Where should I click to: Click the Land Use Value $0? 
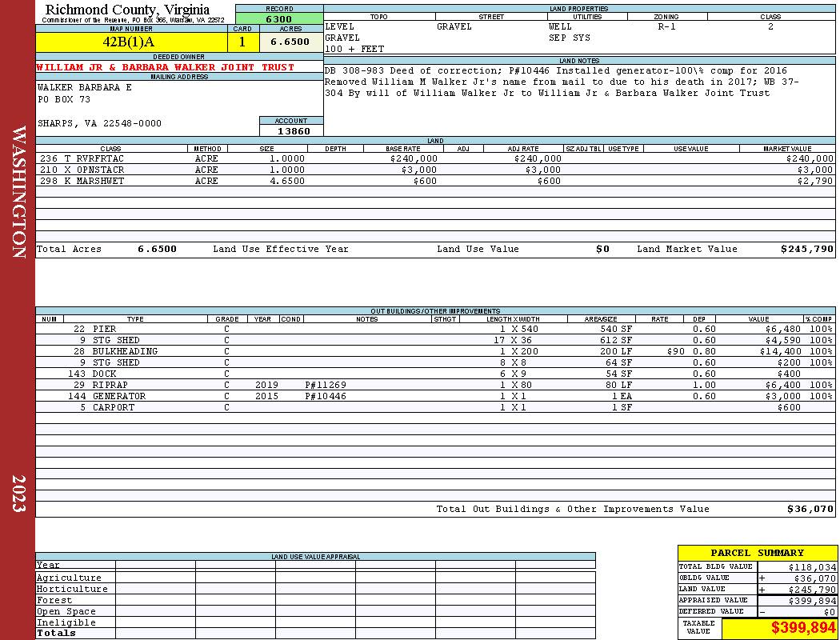click(x=602, y=250)
